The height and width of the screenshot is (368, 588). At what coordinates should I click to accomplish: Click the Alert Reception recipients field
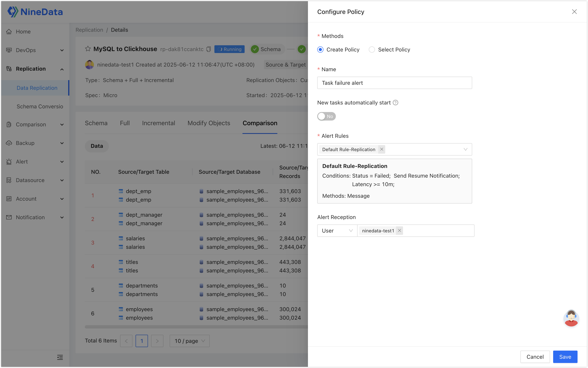pos(416,231)
